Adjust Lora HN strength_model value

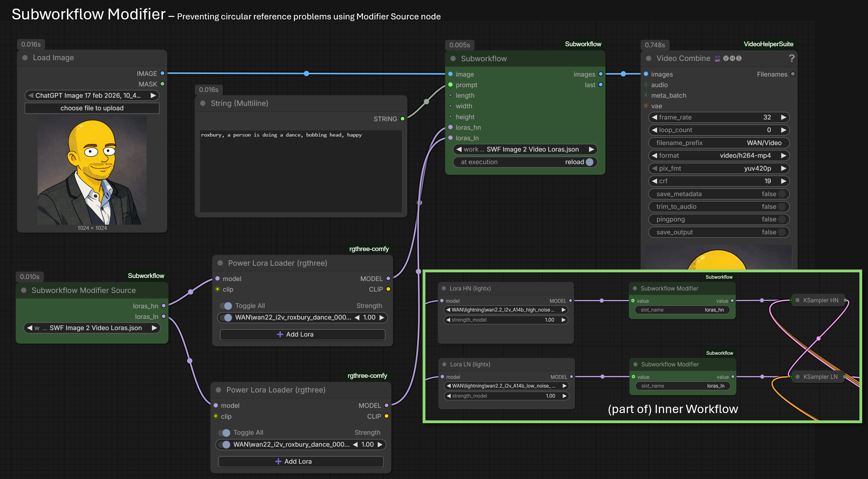[x=506, y=319]
